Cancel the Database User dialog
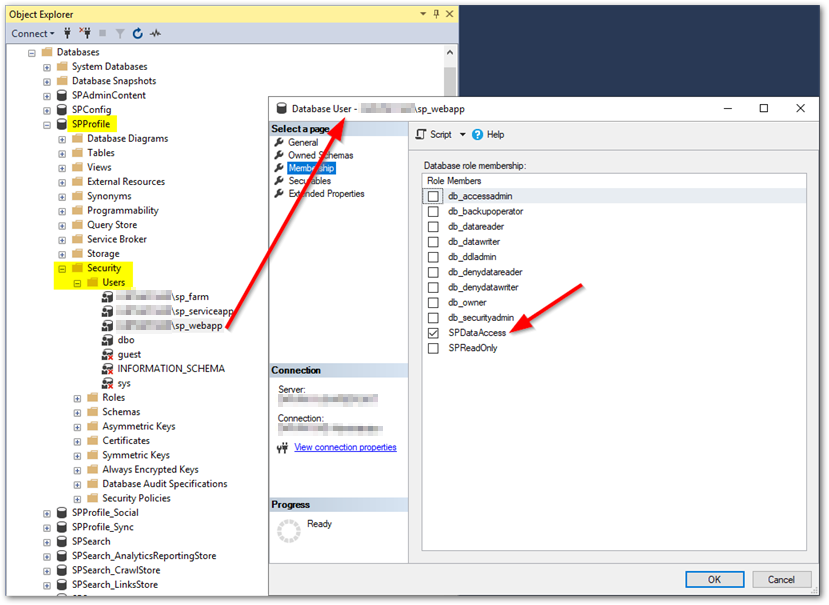This screenshot has height=605, width=829. (x=781, y=579)
